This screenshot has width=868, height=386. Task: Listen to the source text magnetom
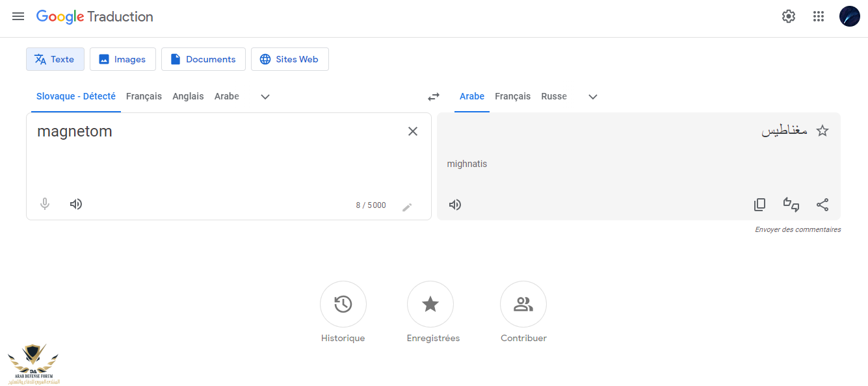pos(76,204)
